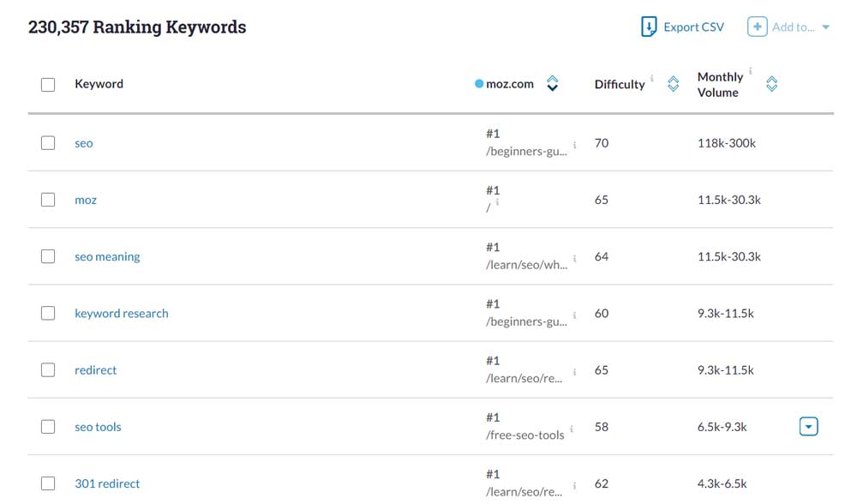This screenshot has height=504, width=857.
Task: Check the box for keyword 'seo'
Action: (48, 142)
